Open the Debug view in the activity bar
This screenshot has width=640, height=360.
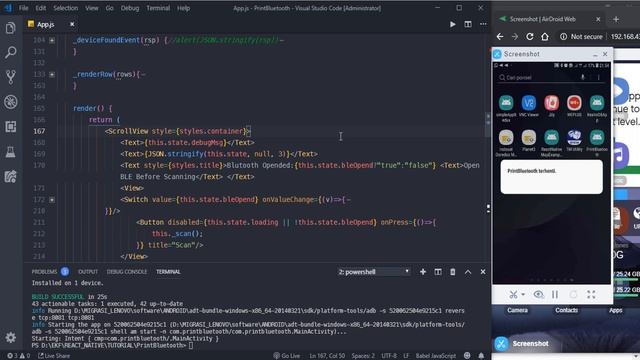(x=11, y=102)
